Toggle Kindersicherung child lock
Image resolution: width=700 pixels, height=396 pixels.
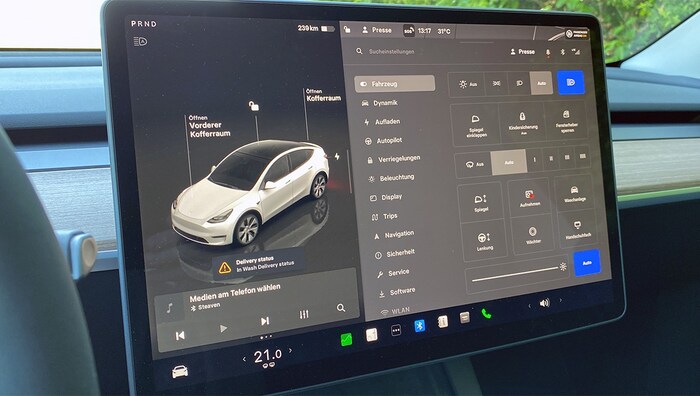522,123
